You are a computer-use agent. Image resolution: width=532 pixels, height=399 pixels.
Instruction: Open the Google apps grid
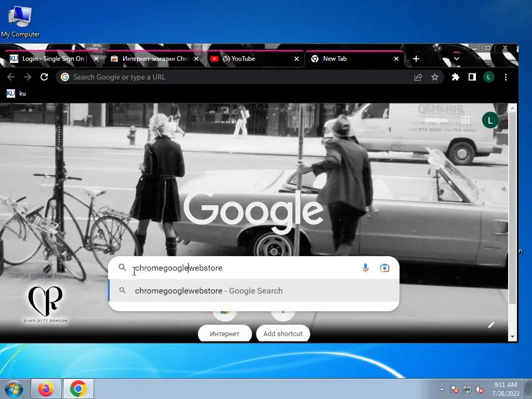pyautogui.click(x=465, y=120)
